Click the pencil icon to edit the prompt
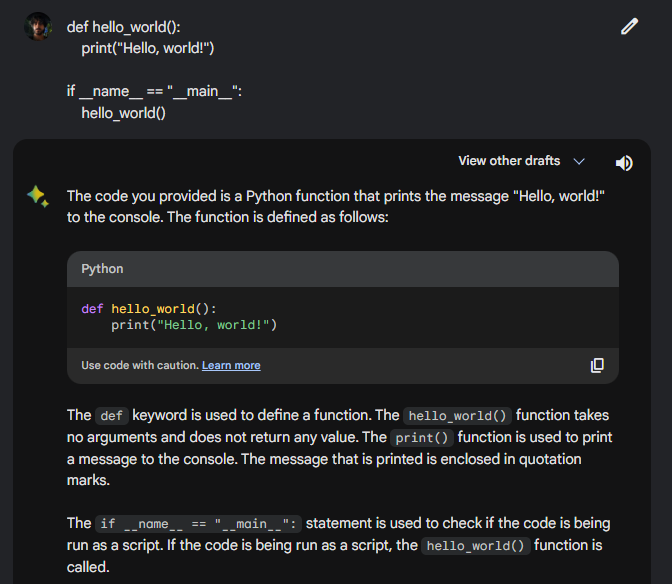Viewport: 672px width, 584px height. click(629, 27)
